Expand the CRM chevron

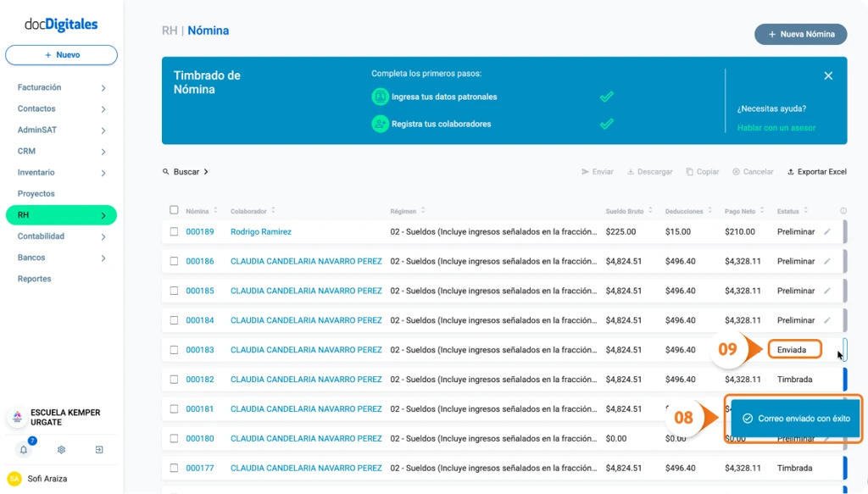(103, 152)
